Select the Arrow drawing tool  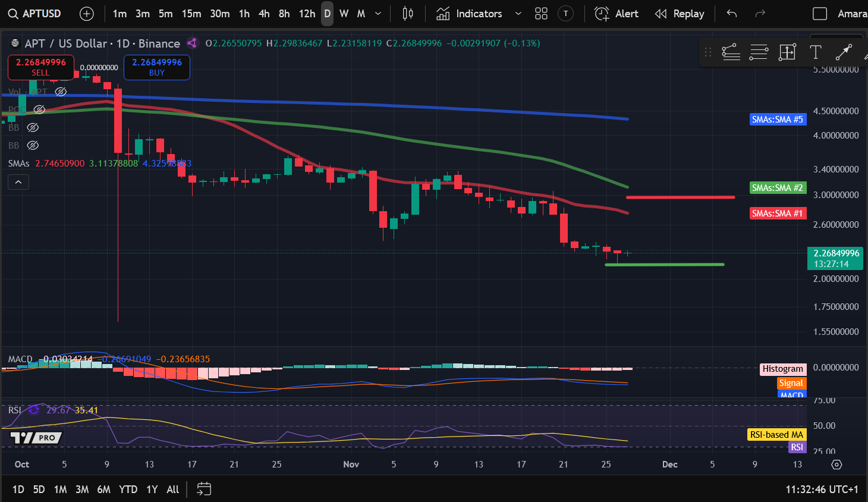click(x=844, y=52)
